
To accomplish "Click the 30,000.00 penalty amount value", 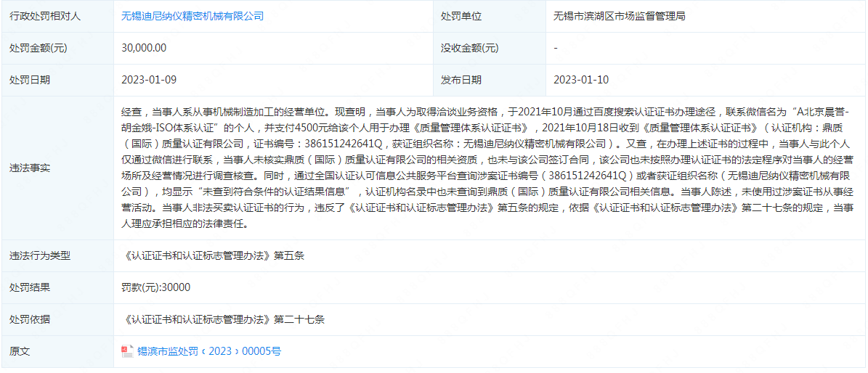I will tap(143, 48).
